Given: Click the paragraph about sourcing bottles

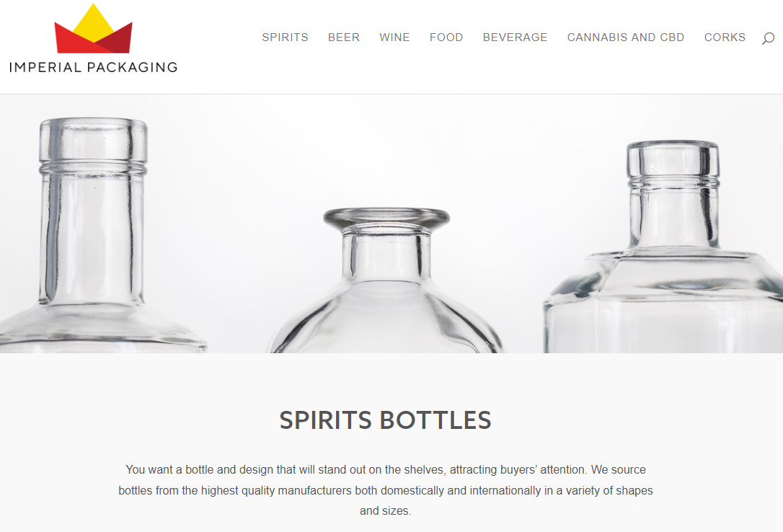Looking at the screenshot, I should pos(386,490).
